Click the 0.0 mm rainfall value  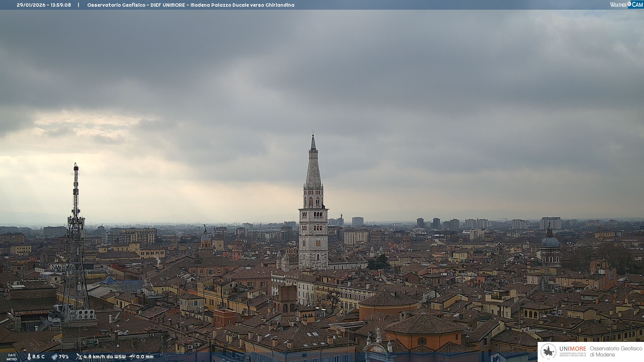tap(145, 357)
